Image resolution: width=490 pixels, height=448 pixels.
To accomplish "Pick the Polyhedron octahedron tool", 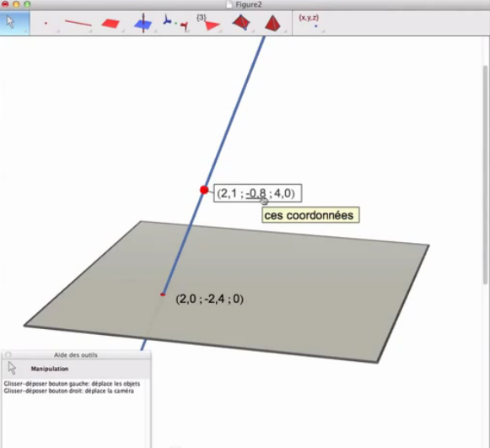I will click(x=241, y=23).
